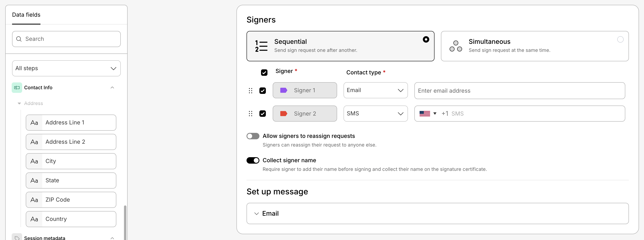
Task: Select the Simultaneous radio option
Action: [620, 39]
